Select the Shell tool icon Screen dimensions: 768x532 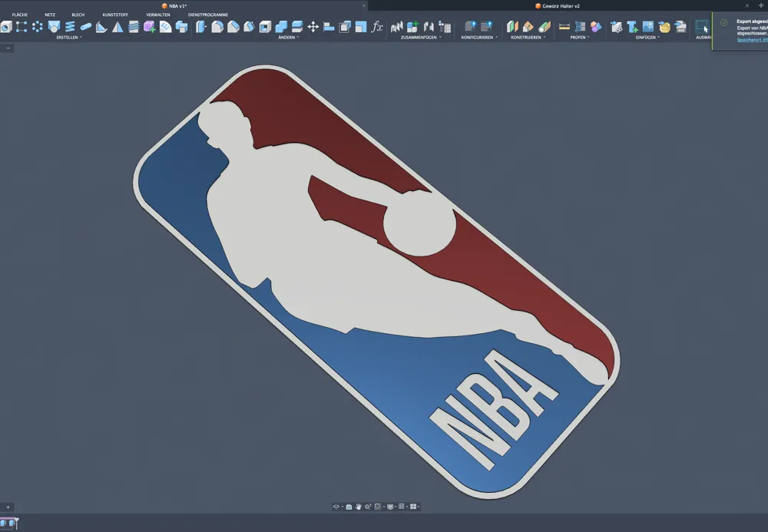tap(265, 26)
